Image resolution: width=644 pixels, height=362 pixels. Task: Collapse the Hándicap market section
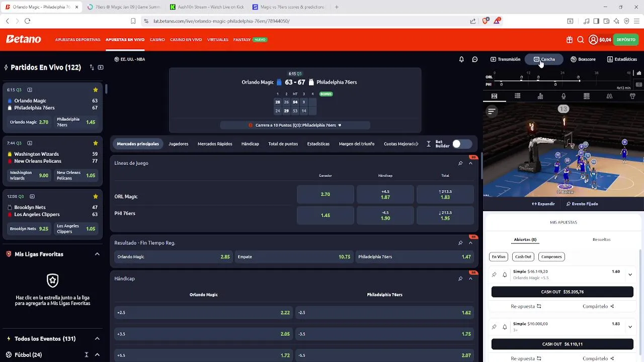pos(471,279)
